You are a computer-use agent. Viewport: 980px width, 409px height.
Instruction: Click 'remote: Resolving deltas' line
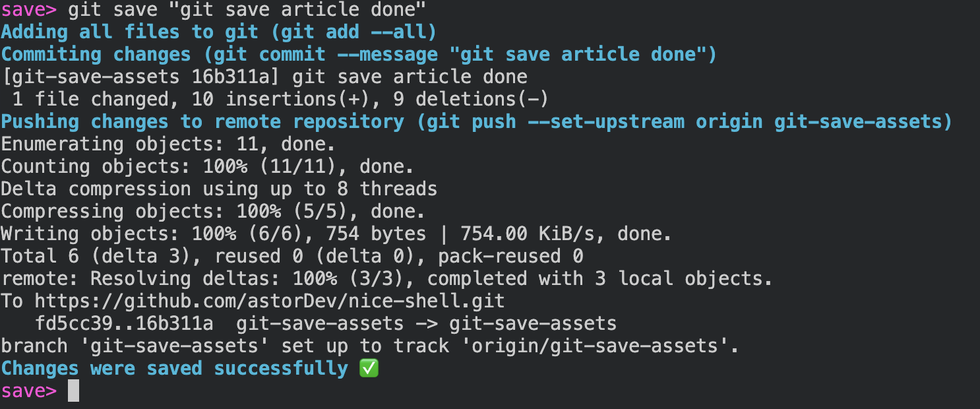(x=386, y=279)
